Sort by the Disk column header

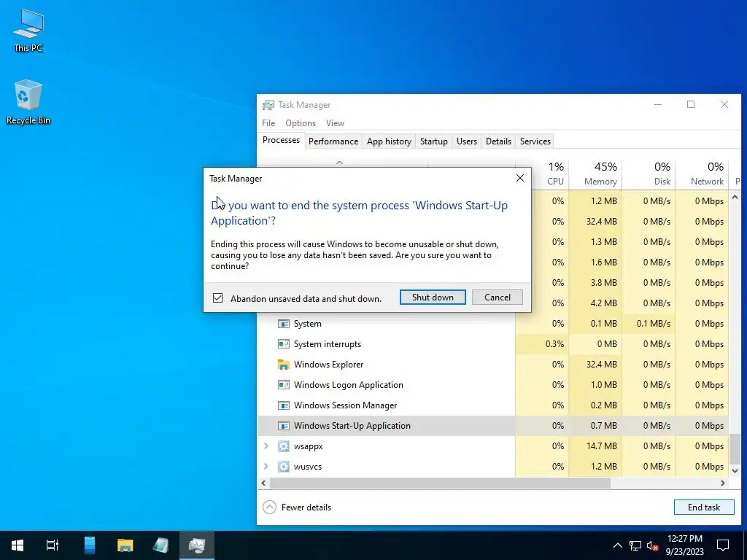649,174
